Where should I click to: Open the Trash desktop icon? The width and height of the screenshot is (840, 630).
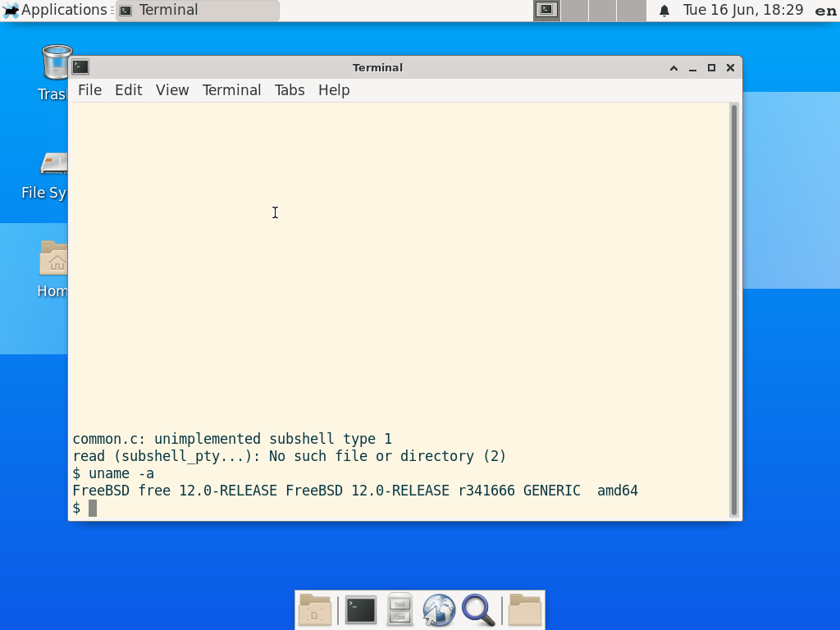56,63
